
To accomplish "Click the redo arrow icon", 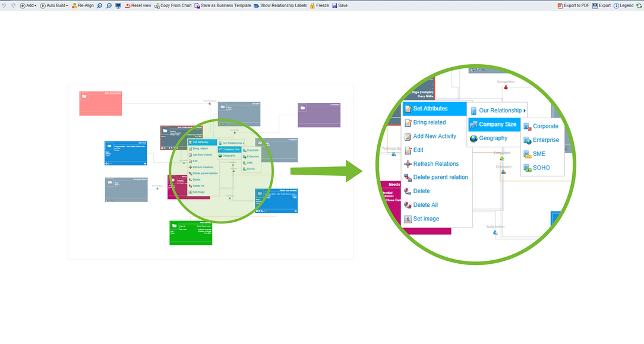I will pos(13,5).
